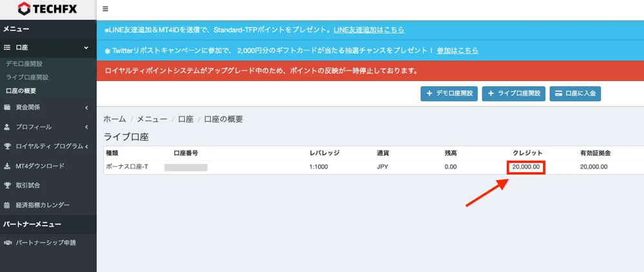This screenshot has width=644, height=272.
Task: Click the trophy icon beside 取引試合
Action: [x=7, y=185]
